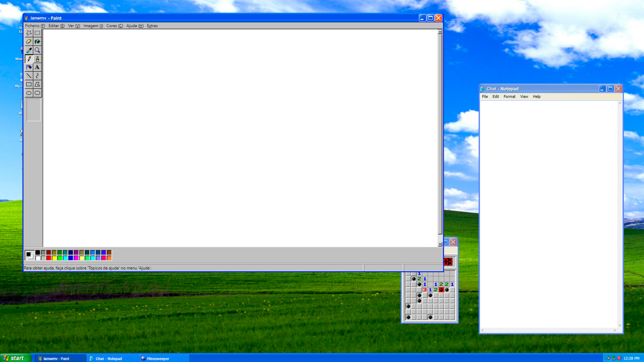This screenshot has height=362, width=644.
Task: Select the Magnifier tool in Paint
Action: pos(37,50)
